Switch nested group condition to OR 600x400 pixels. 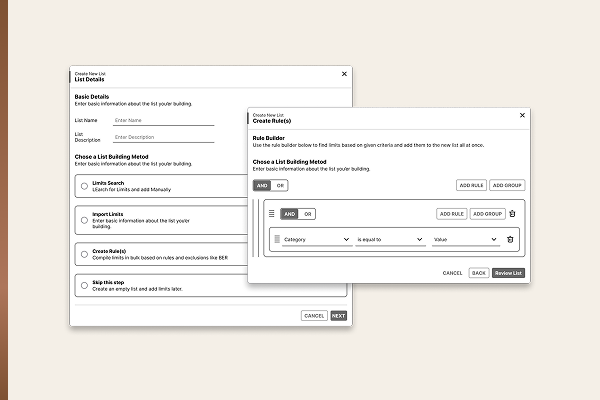tap(307, 214)
